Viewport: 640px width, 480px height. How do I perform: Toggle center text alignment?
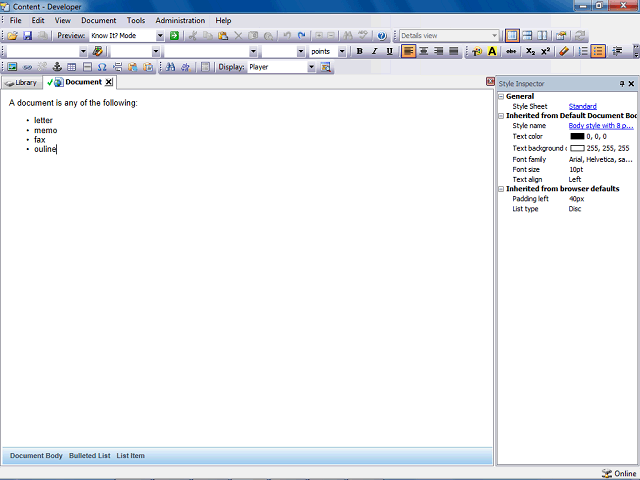tap(424, 51)
